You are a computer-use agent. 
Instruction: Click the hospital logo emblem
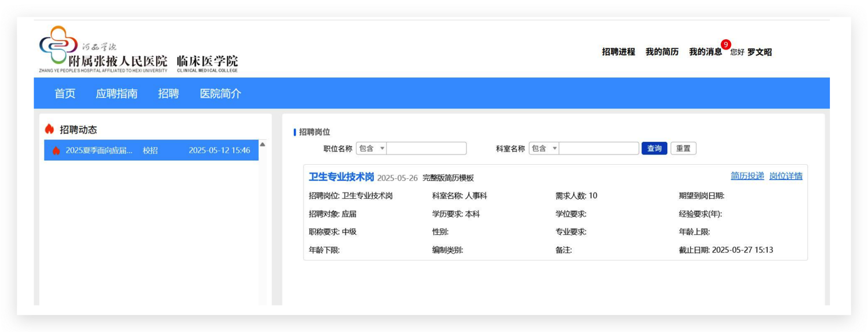tap(58, 45)
